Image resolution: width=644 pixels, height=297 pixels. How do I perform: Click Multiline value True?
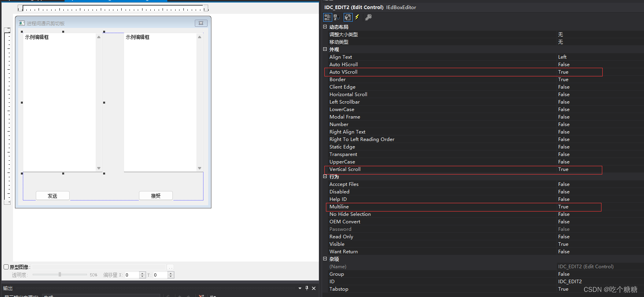pyautogui.click(x=563, y=207)
